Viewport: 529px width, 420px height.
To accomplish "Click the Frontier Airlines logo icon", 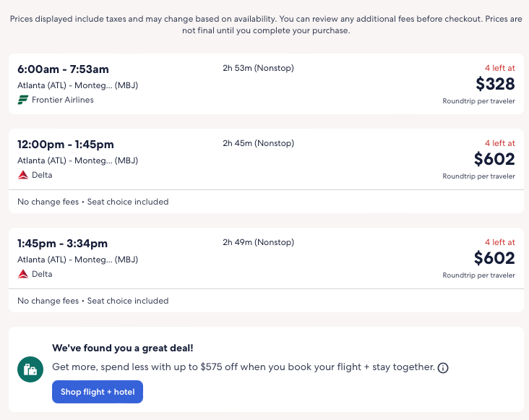I will (23, 100).
